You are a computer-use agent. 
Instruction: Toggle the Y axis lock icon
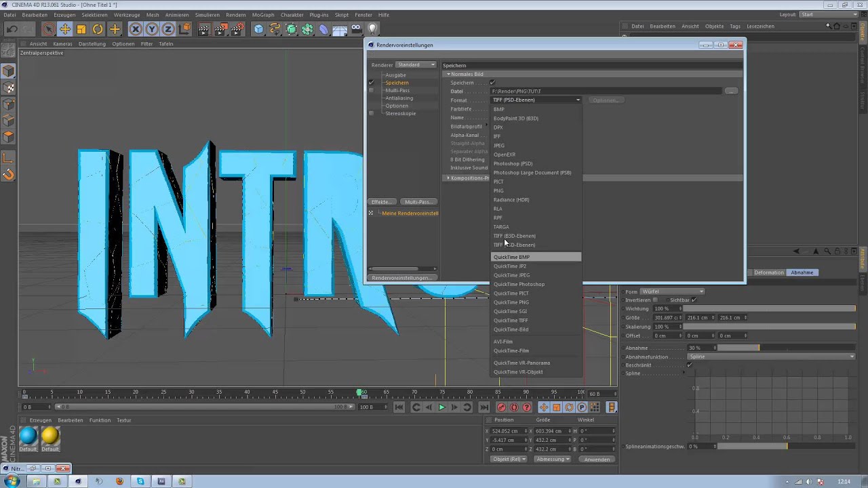[x=152, y=29]
